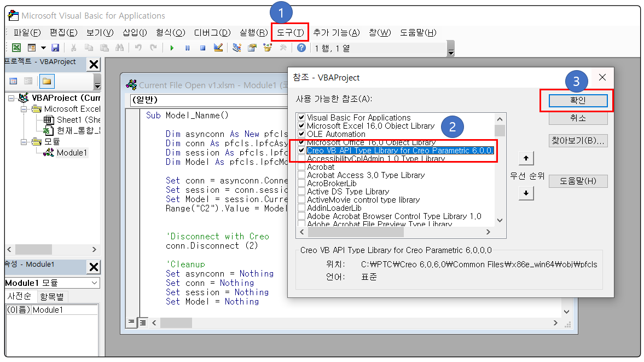This screenshot has width=644, height=362.
Task: Check the AddinLoaderLib reference
Action: point(301,208)
